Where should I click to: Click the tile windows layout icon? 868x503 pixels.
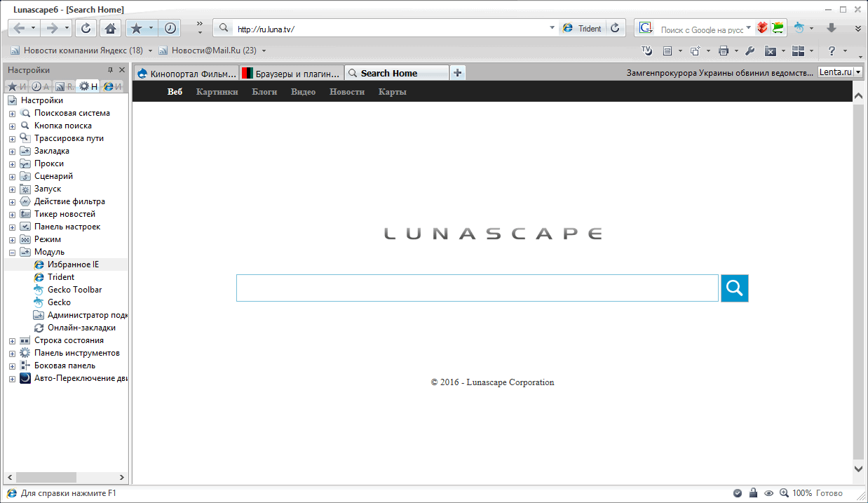click(798, 51)
